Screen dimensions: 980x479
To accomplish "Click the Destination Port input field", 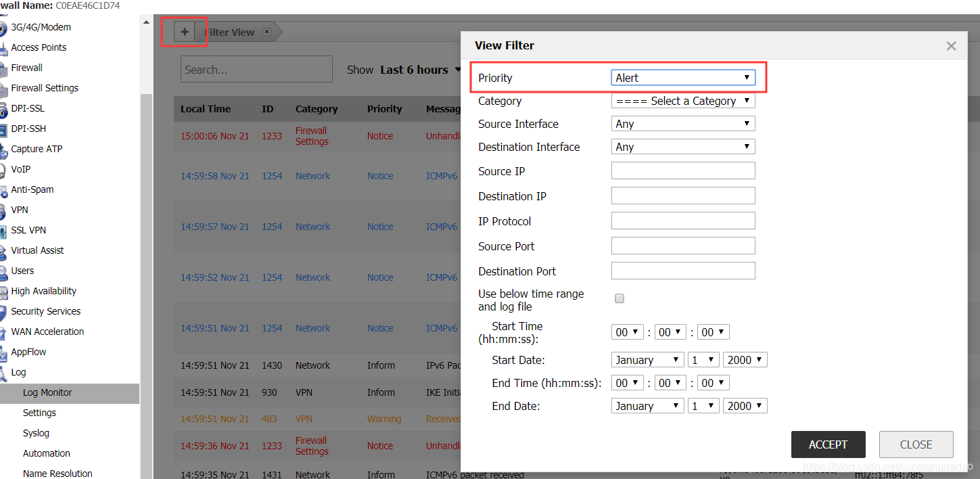I will (683, 271).
